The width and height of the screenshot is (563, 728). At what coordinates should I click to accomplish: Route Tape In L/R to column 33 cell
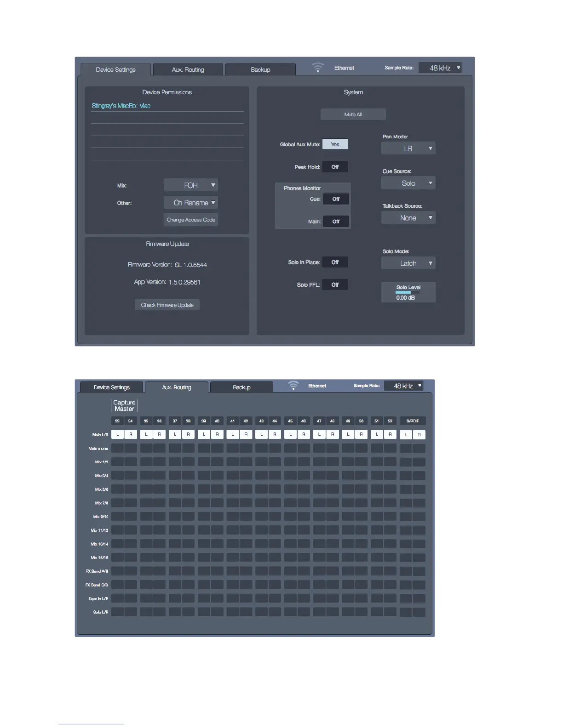(x=117, y=598)
